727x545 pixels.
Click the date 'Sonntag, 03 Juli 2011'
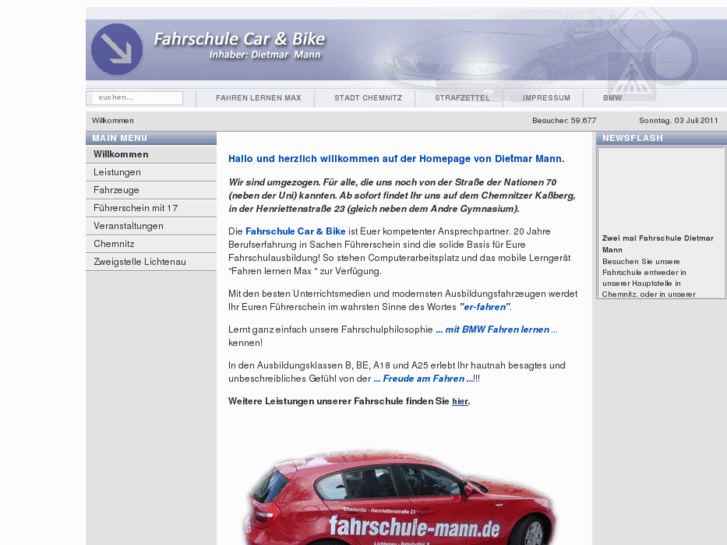click(x=678, y=121)
